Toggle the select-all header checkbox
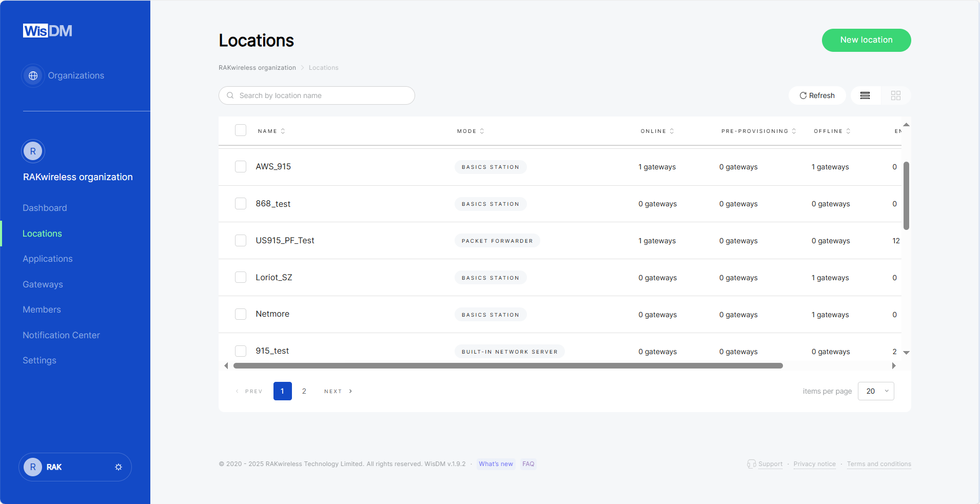Viewport: 980px width, 504px height. click(241, 130)
